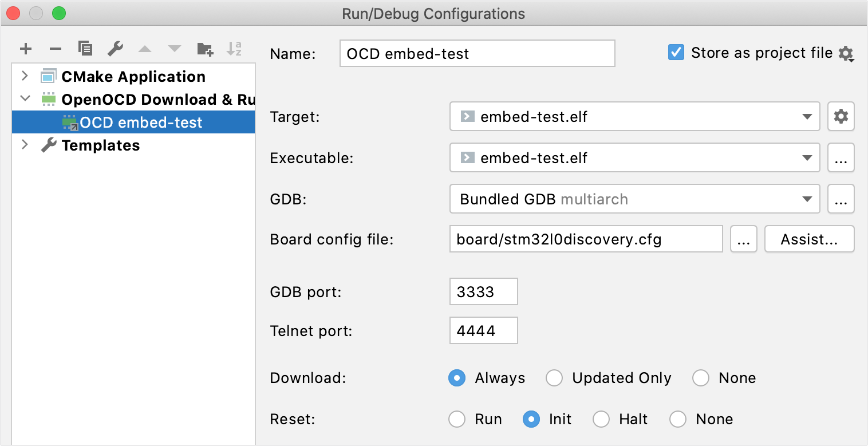
Task: Open Target settings via the gear button
Action: 841,116
